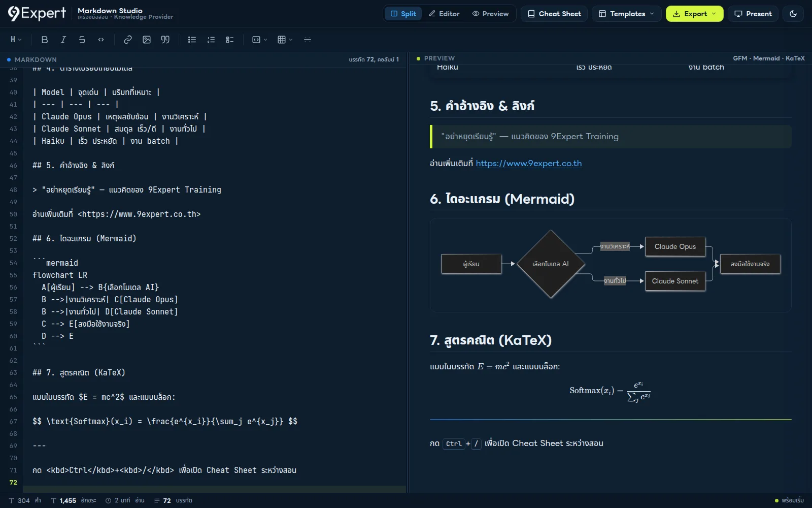812x508 pixels.
Task: Switch to Editor view
Action: pos(444,14)
